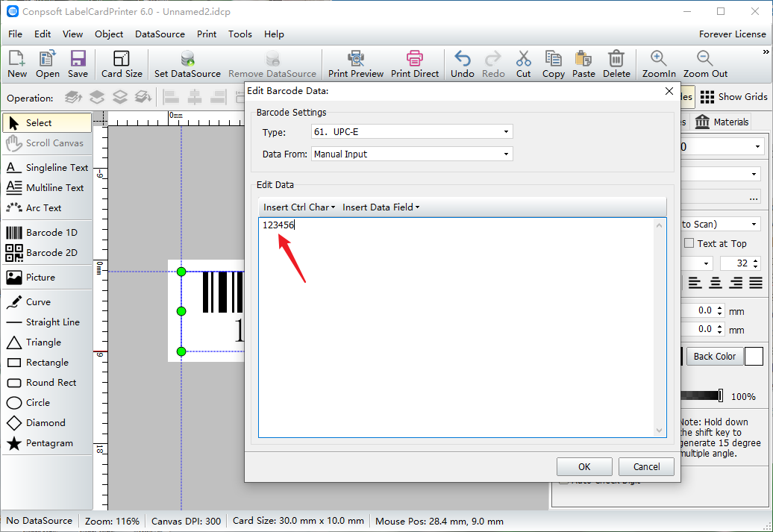This screenshot has height=532, width=773.
Task: Open the View menu
Action: coord(72,34)
